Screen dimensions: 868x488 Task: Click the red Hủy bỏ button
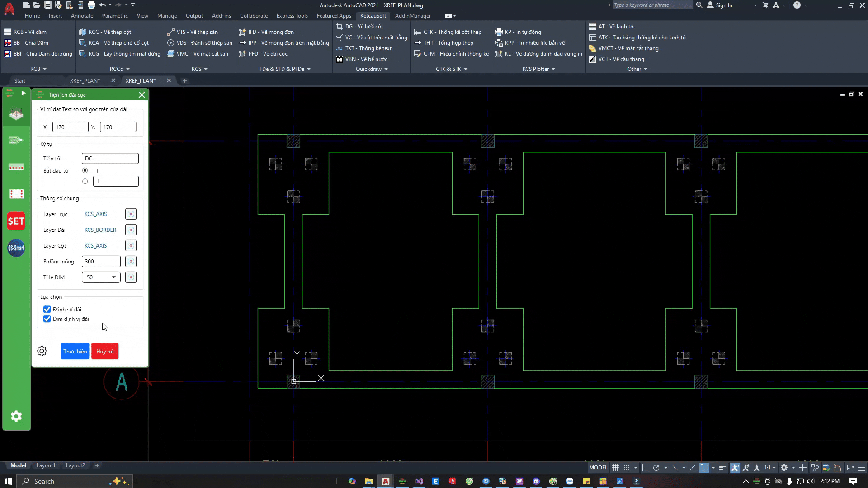pyautogui.click(x=105, y=351)
